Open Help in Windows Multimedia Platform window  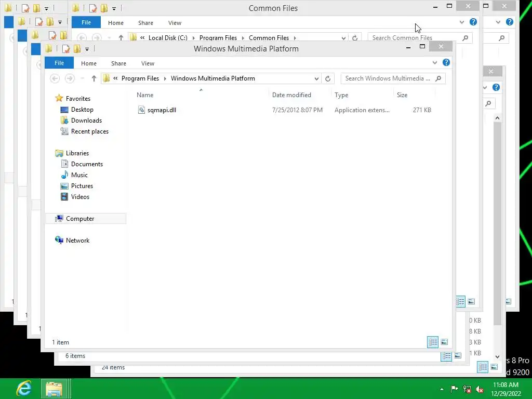tap(446, 62)
